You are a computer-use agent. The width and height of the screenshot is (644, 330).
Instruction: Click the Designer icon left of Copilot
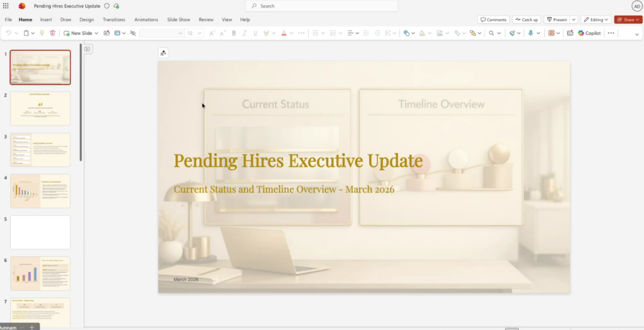coord(570,33)
